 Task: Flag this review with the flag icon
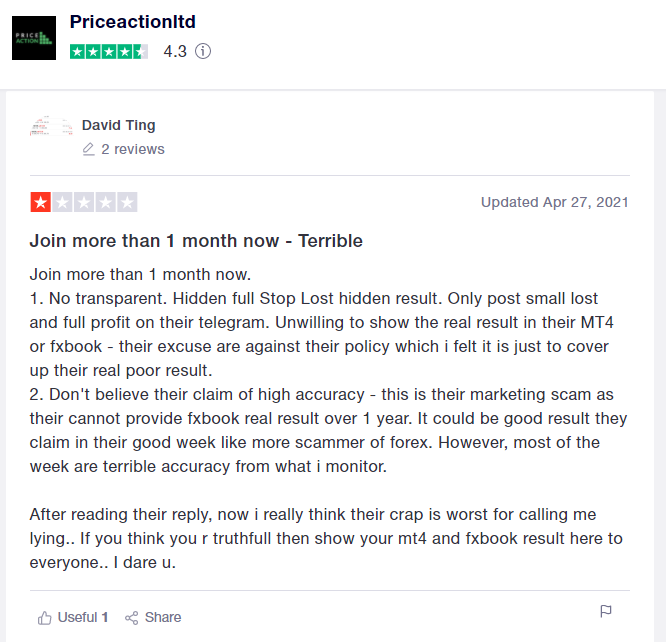click(x=606, y=611)
